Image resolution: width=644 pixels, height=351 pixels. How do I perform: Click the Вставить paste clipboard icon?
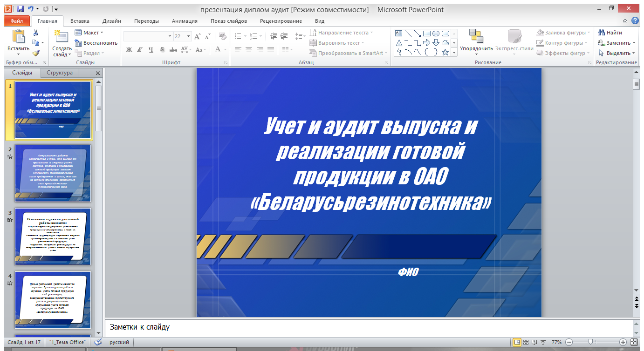click(x=19, y=36)
